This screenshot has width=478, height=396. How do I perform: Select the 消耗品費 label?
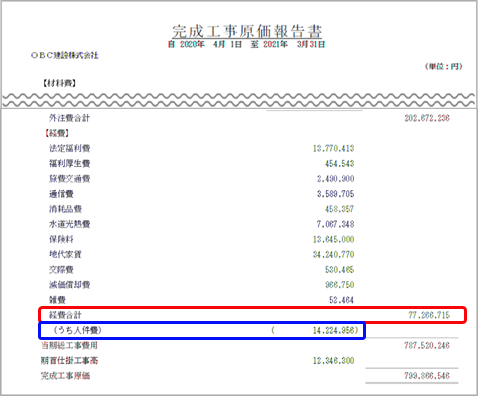[x=65, y=209]
